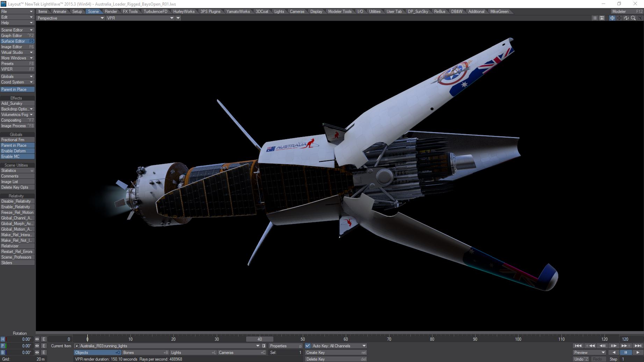
Task: Click the save-viewport floppy disk icon
Action: coord(602,18)
